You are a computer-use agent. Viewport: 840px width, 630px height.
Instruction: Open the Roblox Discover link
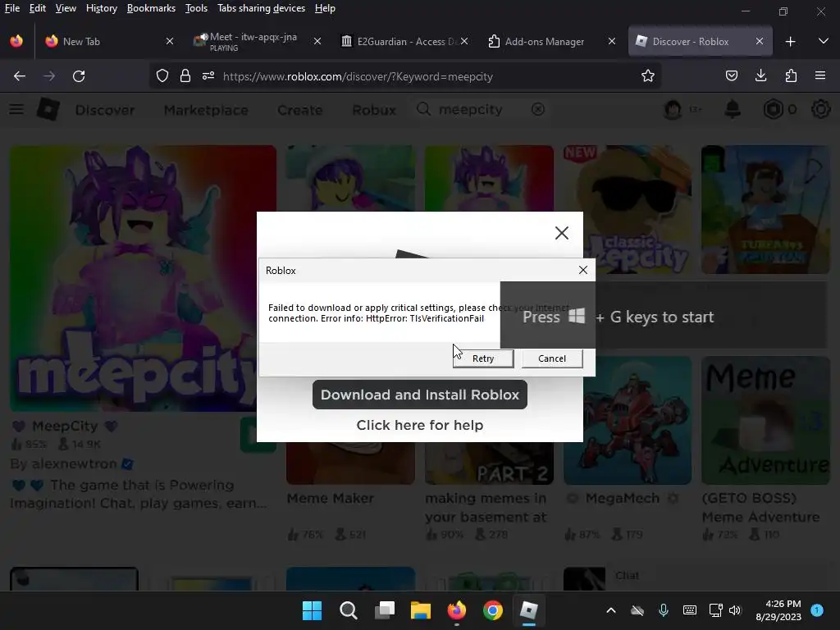coord(105,110)
